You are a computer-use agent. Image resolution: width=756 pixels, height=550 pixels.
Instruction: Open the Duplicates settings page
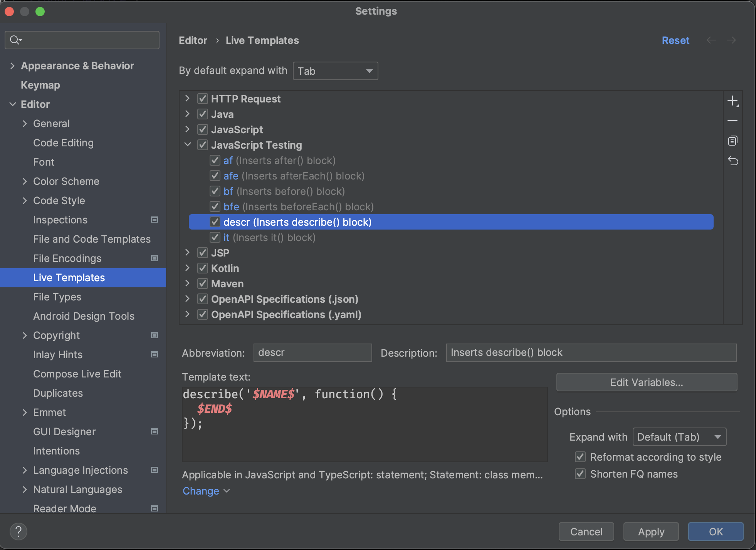pos(58,393)
